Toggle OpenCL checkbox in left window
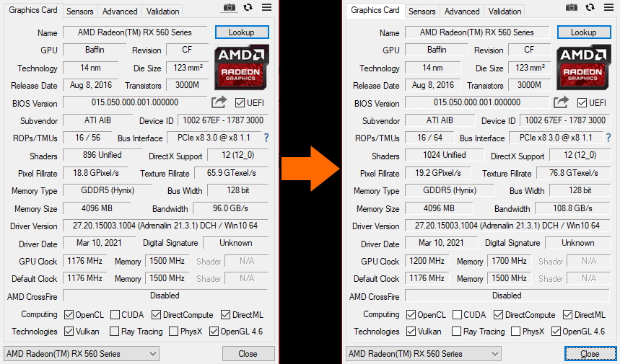Viewport: 620px width, 364px height. pyautogui.click(x=69, y=315)
